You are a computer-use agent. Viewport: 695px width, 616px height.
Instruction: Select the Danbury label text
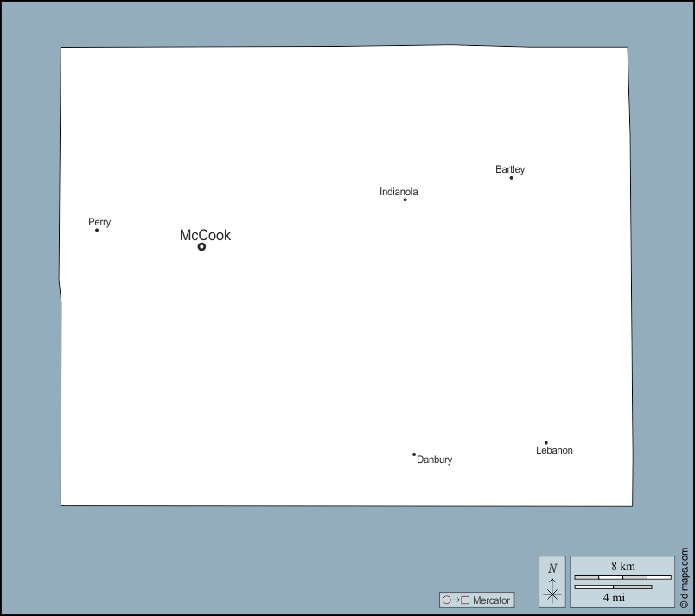pos(435,460)
